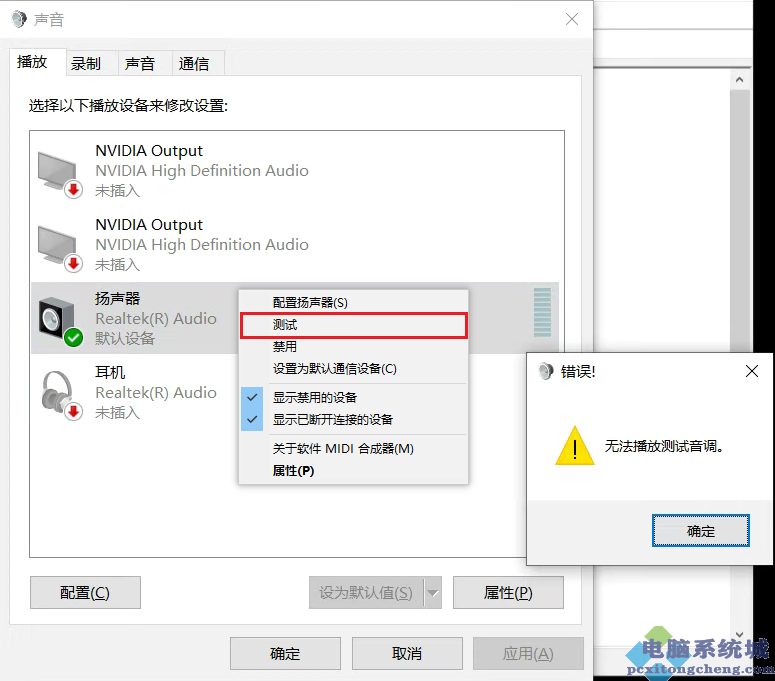Open the set default dropdown arrow

coord(433,593)
